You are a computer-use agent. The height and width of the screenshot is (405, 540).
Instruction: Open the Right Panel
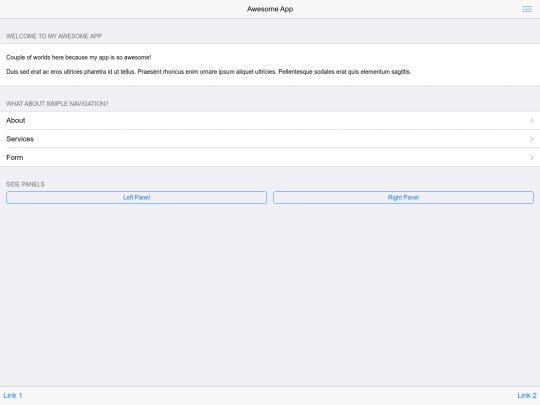[x=403, y=198]
